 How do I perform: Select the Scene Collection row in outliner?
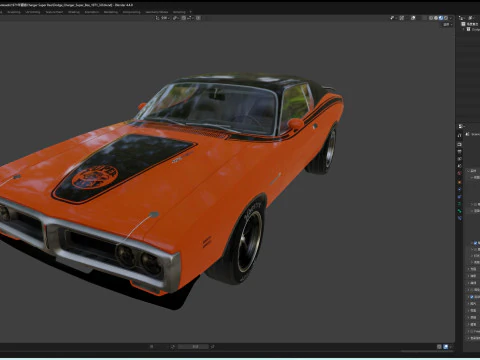tap(470, 24)
